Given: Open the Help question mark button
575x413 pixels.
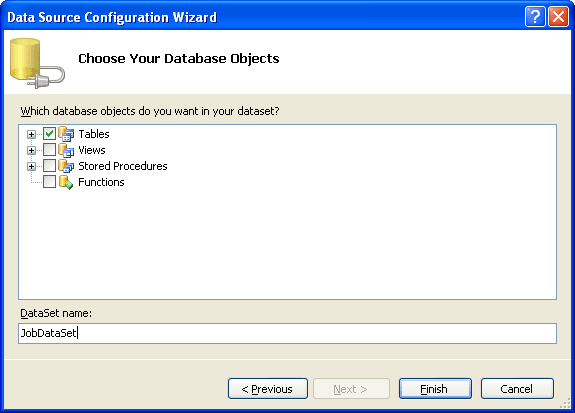Looking at the screenshot, I should point(535,17).
